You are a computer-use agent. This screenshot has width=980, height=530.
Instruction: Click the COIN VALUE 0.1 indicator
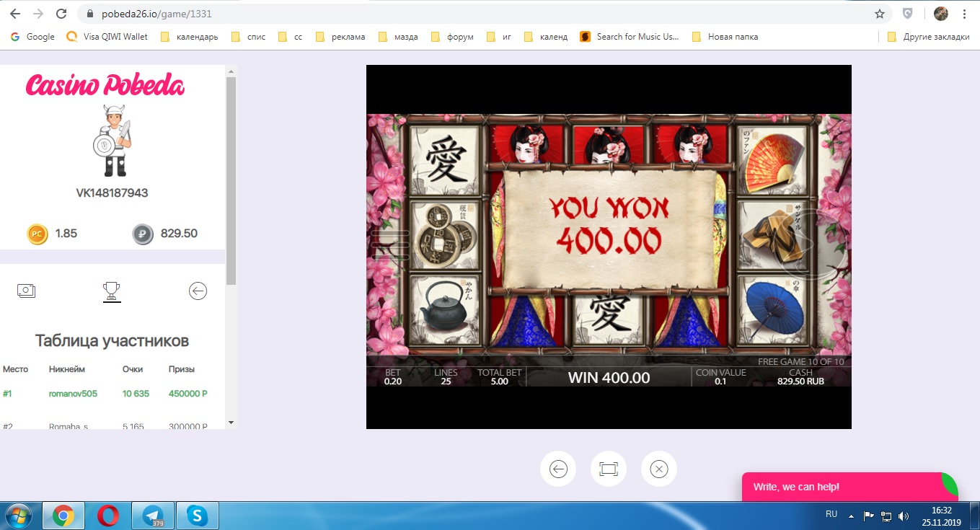(x=720, y=377)
